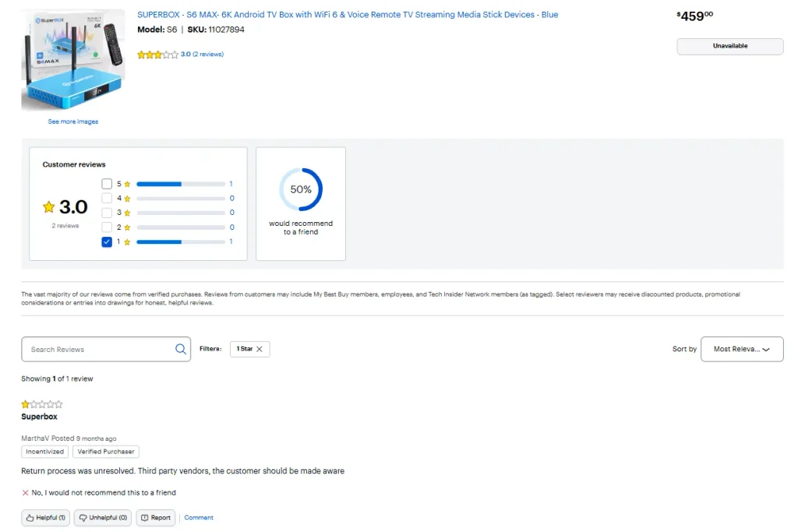Click the three-star rating icons under the product title

click(157, 55)
